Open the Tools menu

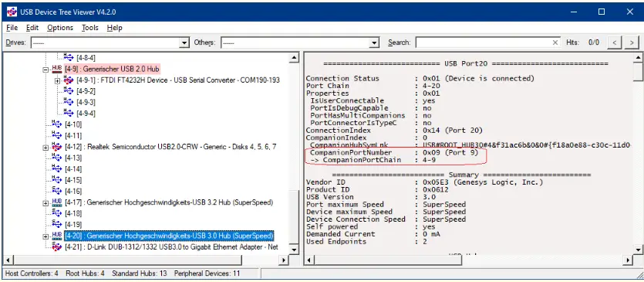[x=90, y=28]
